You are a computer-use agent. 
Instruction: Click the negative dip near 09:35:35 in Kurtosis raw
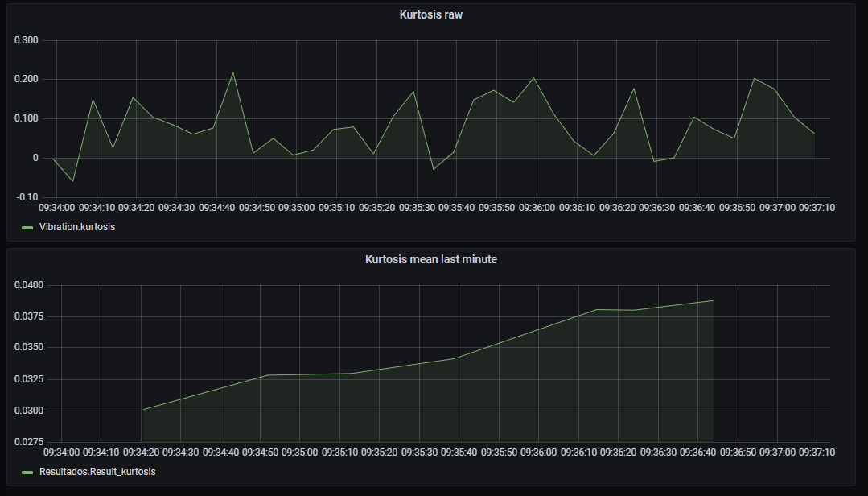434,169
